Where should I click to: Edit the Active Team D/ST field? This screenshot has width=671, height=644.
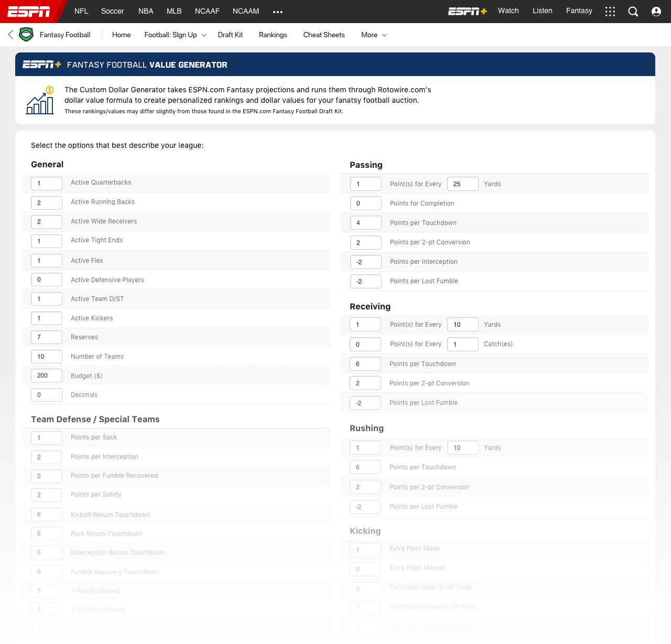point(47,299)
